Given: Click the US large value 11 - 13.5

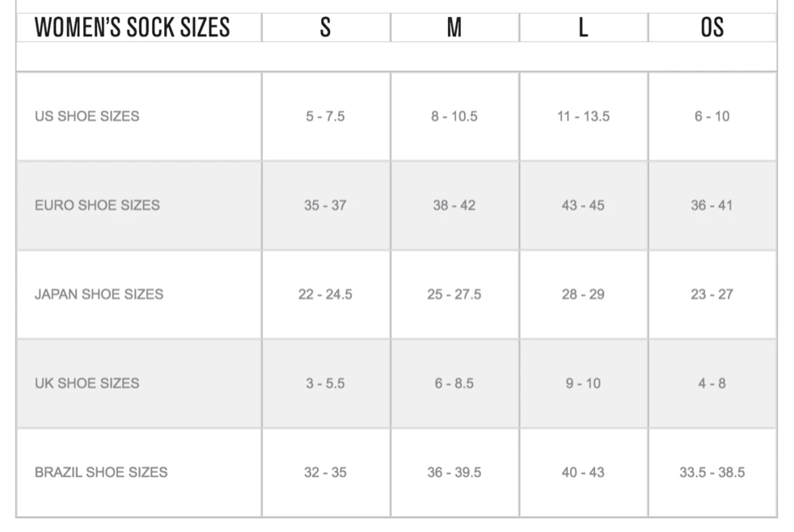Looking at the screenshot, I should click(583, 116).
